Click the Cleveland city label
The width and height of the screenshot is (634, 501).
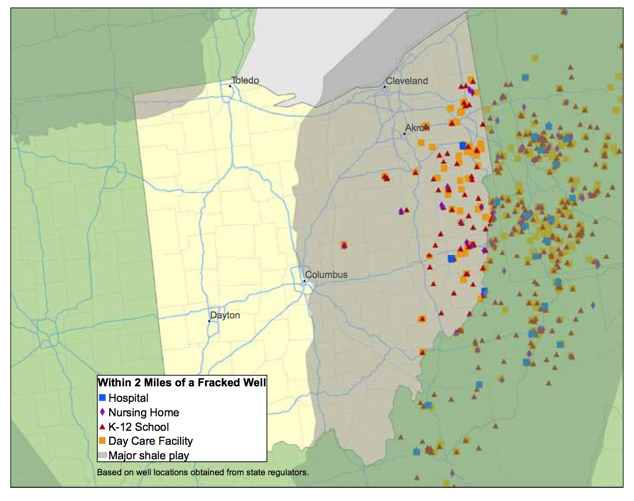406,81
